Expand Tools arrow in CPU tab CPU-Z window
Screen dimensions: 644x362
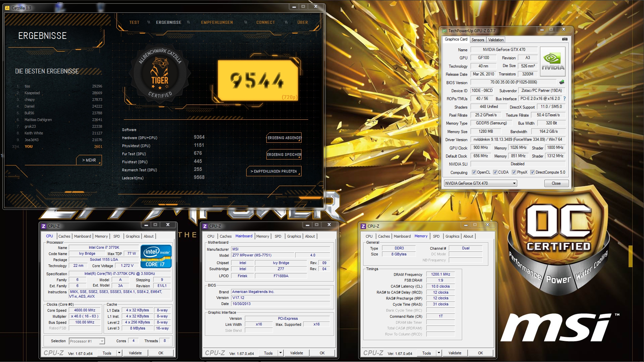(x=119, y=353)
